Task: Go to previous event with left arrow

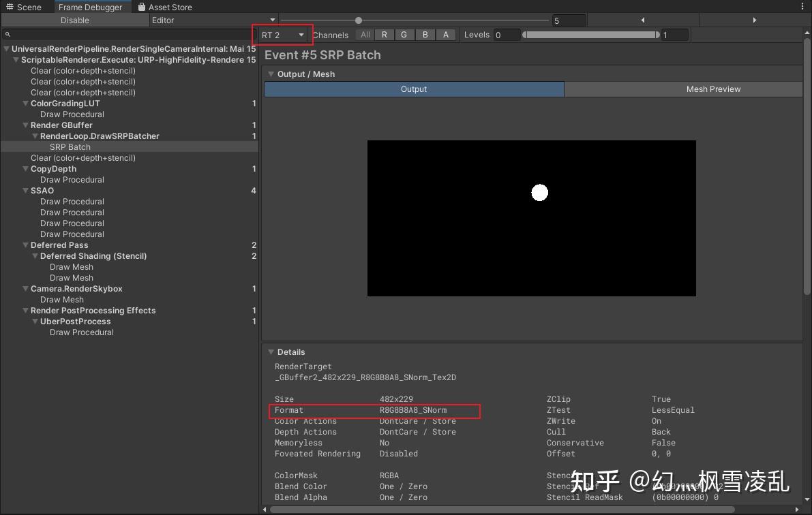Action: 643,20
